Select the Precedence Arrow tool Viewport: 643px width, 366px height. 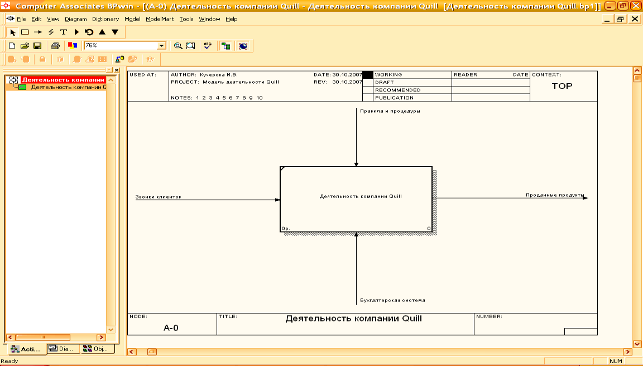tap(38, 32)
